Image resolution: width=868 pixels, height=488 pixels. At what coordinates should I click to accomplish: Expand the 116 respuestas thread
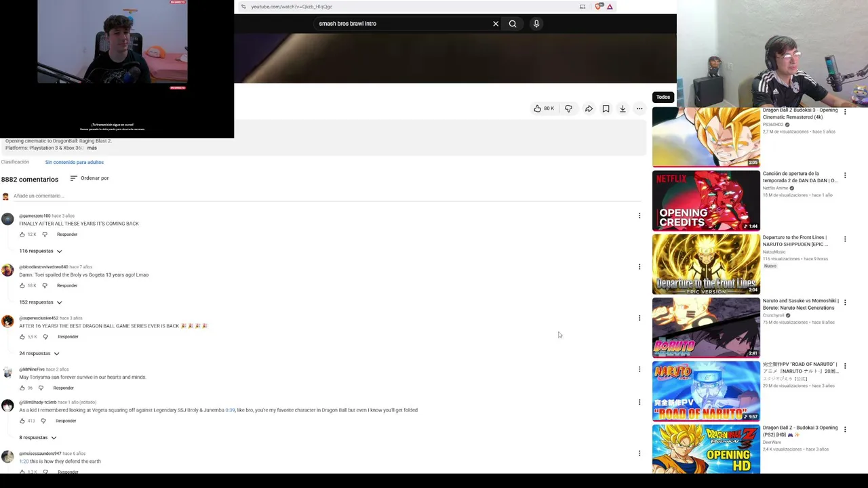41,251
